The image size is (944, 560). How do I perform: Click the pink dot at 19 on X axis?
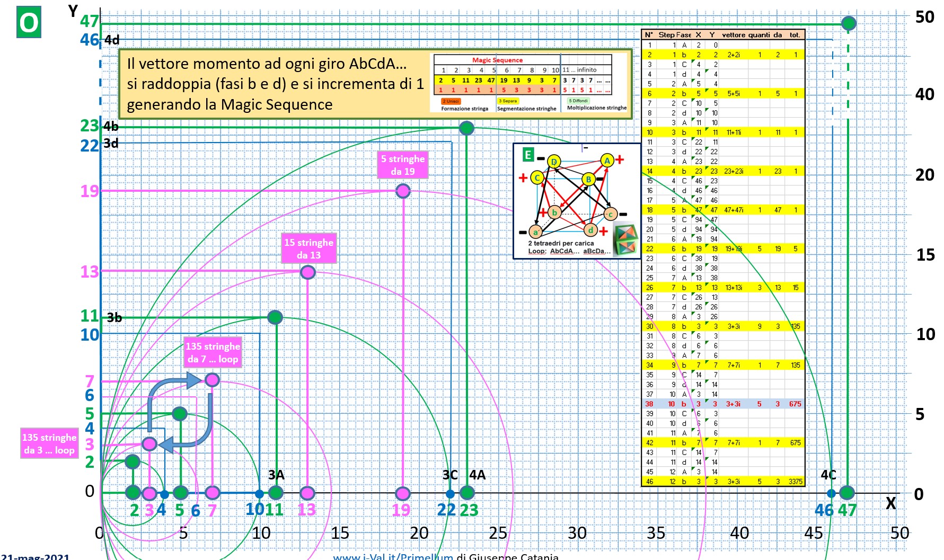pos(403,494)
